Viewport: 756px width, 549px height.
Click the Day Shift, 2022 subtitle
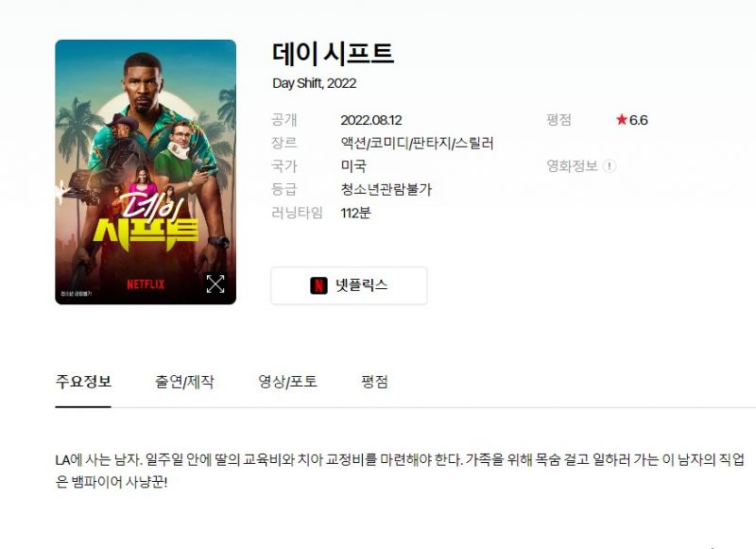pos(315,83)
